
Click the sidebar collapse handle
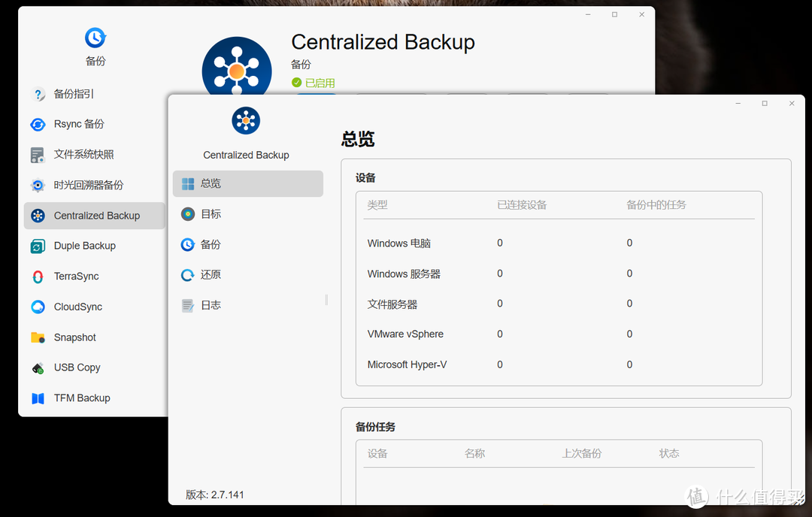(x=326, y=300)
